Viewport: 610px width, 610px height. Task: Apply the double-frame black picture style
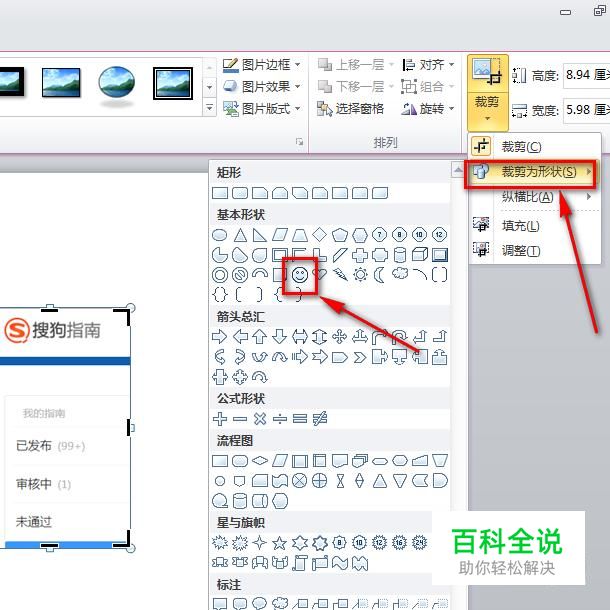pyautogui.click(x=173, y=84)
